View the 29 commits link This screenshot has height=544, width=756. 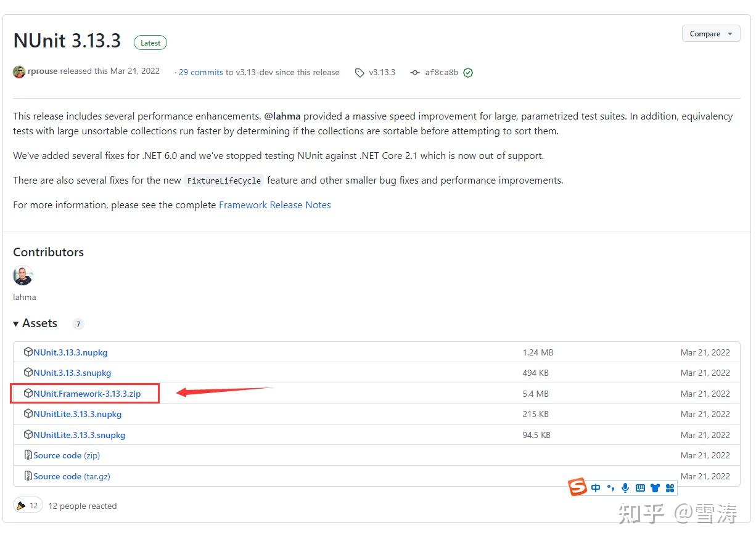pyautogui.click(x=201, y=73)
